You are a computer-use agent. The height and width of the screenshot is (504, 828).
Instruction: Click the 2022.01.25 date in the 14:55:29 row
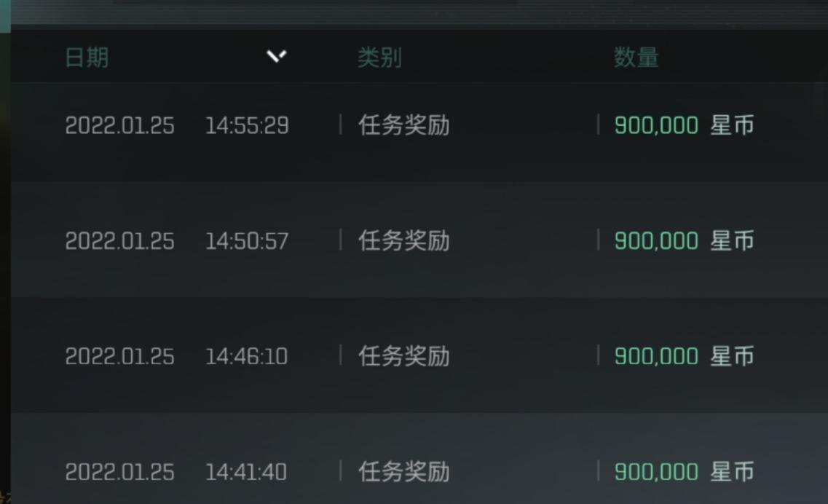[x=120, y=126]
